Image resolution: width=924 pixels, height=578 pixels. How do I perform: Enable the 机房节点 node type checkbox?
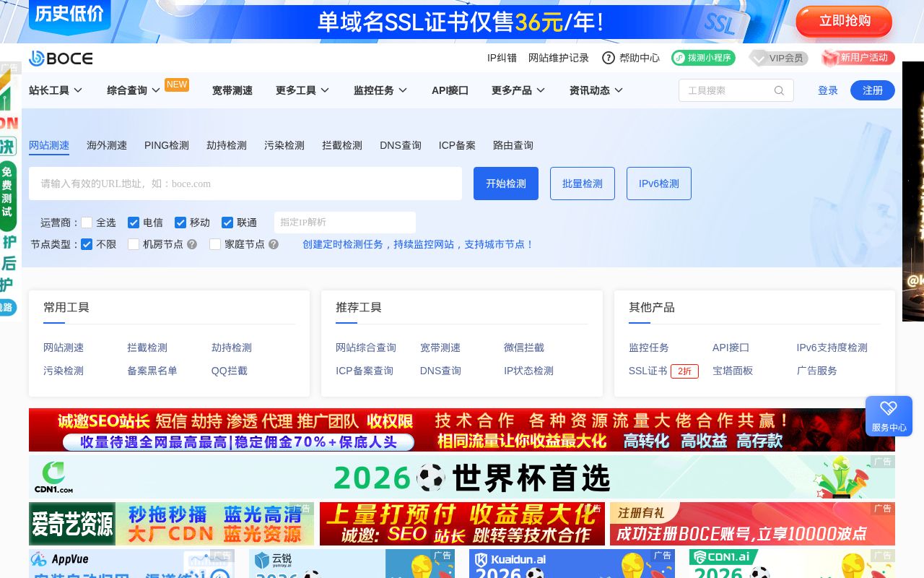(x=134, y=244)
